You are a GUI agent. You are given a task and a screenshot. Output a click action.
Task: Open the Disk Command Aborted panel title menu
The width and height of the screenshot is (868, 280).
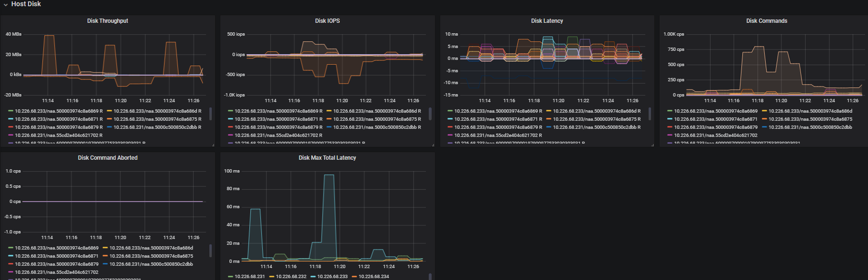(108, 158)
